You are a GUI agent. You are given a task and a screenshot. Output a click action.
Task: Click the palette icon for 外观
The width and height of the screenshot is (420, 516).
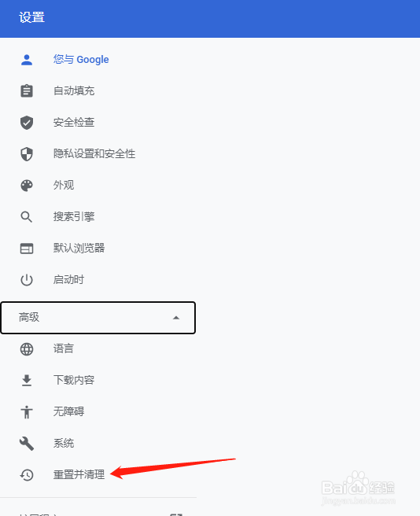pyautogui.click(x=27, y=186)
